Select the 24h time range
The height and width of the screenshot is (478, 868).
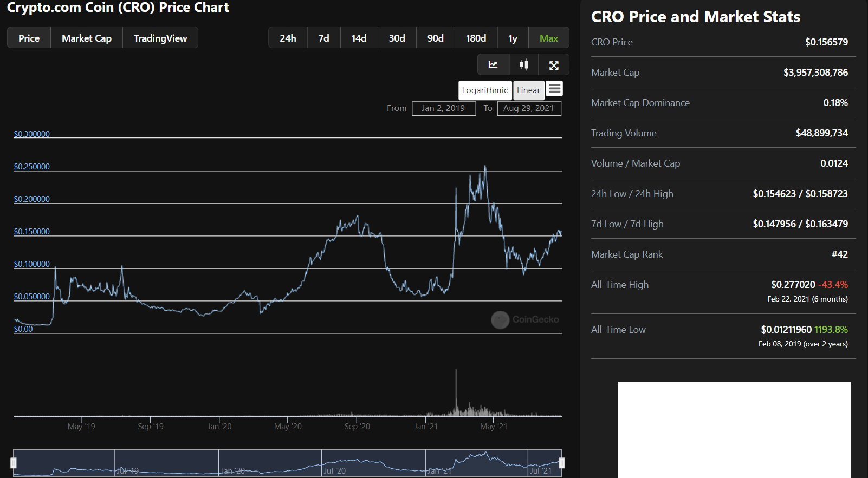pos(288,38)
